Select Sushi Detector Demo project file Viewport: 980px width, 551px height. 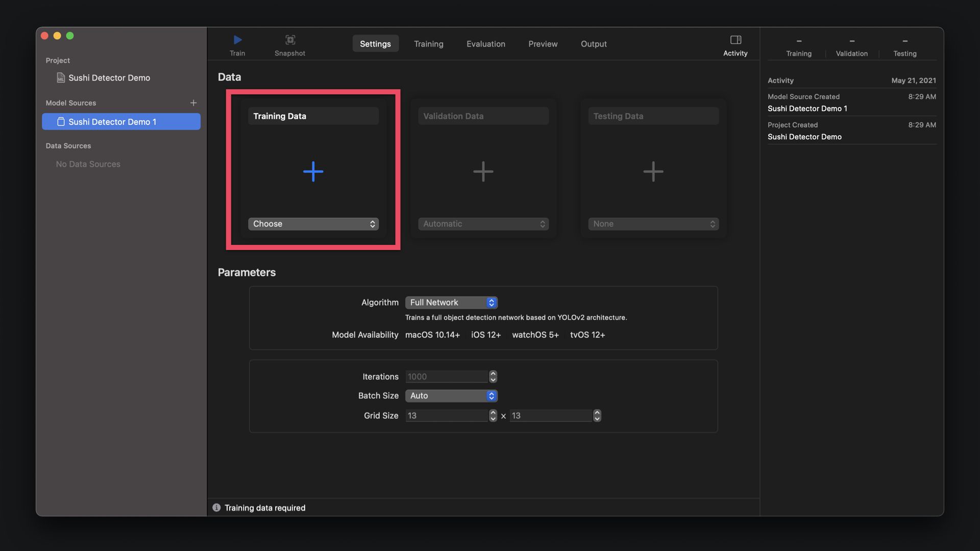109,78
